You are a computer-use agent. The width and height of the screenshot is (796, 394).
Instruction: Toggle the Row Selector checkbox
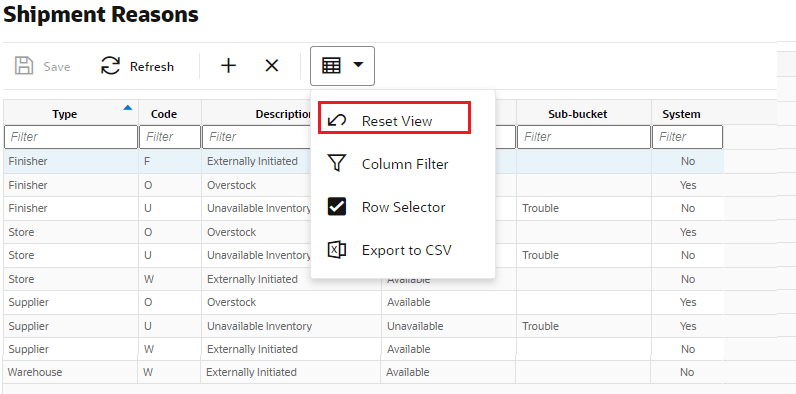(x=337, y=207)
